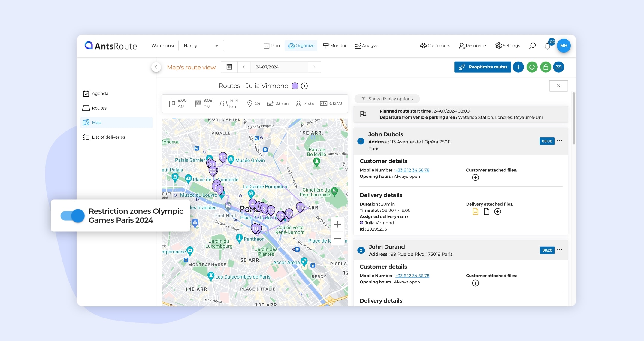This screenshot has height=341, width=644.
Task: Collapse the sidebar with the left chevron
Action: pos(156,67)
